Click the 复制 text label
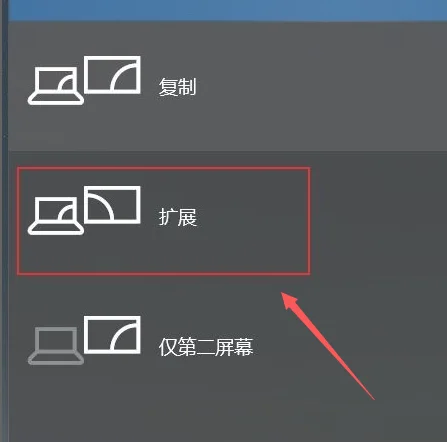 (x=177, y=87)
